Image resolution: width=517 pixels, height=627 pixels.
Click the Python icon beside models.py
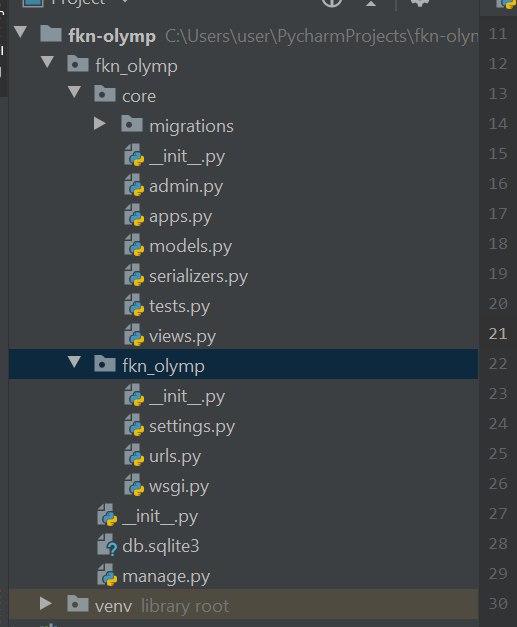[x=134, y=245]
